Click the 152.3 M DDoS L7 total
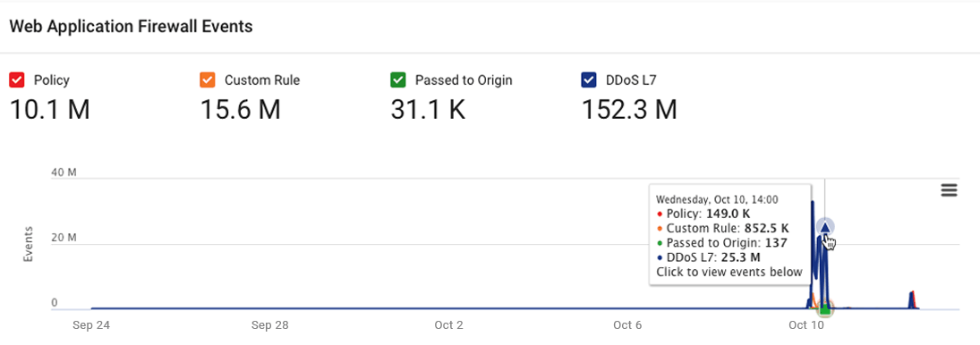The width and height of the screenshot is (980, 345). pos(629,110)
